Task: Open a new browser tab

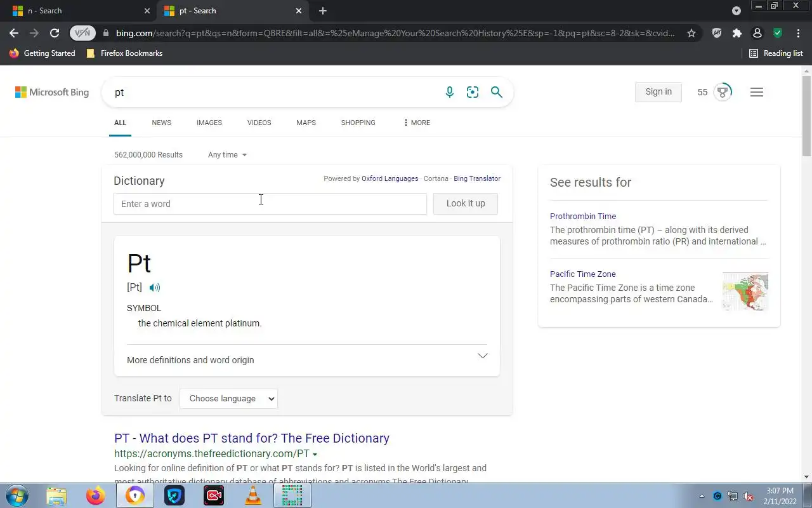Action: (323, 11)
